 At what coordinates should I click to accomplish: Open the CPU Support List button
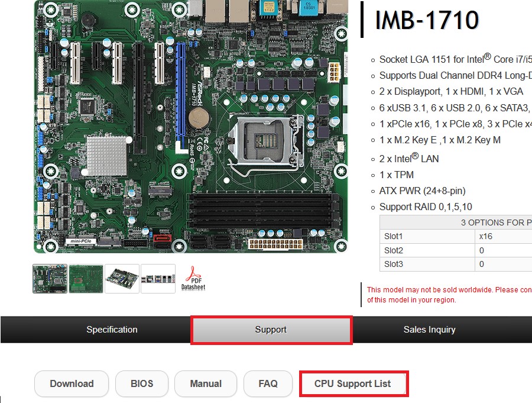pos(354,383)
